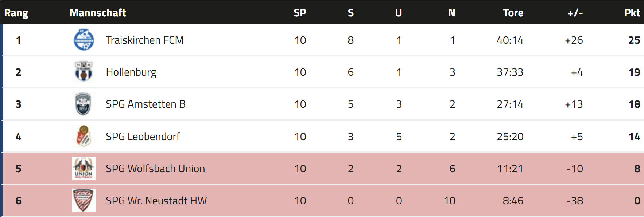Click the Mannschaft column header
The image size is (644, 217).
98,13
